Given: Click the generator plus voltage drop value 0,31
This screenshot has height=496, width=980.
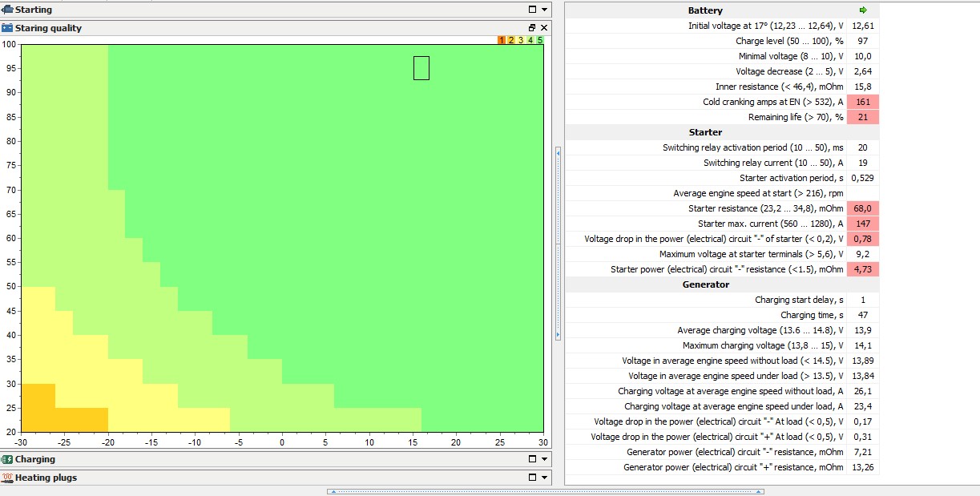Looking at the screenshot, I should [863, 437].
